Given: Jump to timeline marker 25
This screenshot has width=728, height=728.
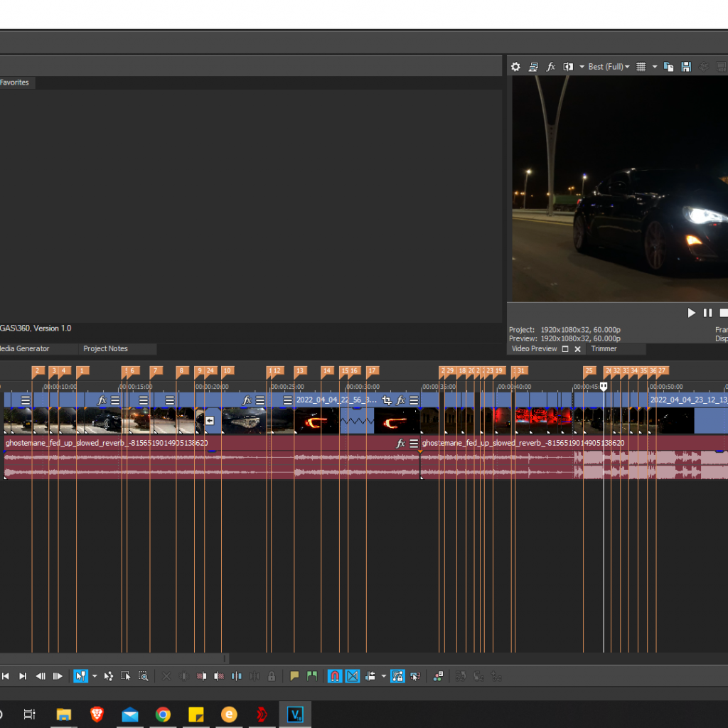Looking at the screenshot, I should (x=589, y=370).
